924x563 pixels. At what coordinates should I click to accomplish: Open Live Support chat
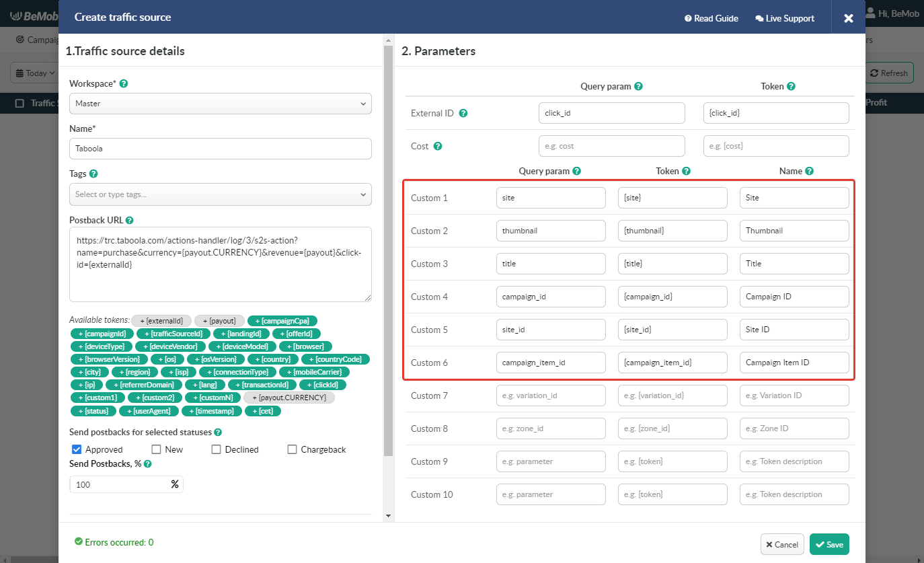point(785,18)
